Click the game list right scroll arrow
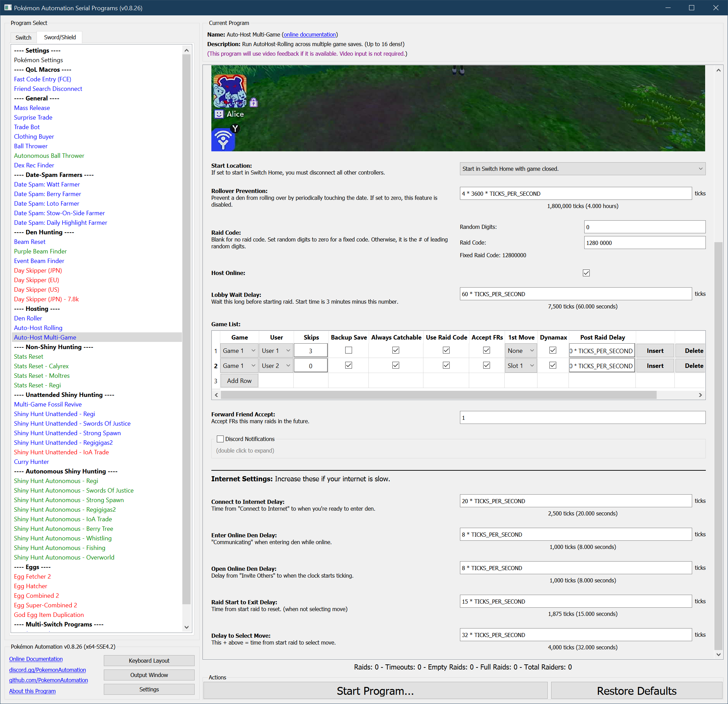728x704 pixels. tap(700, 395)
